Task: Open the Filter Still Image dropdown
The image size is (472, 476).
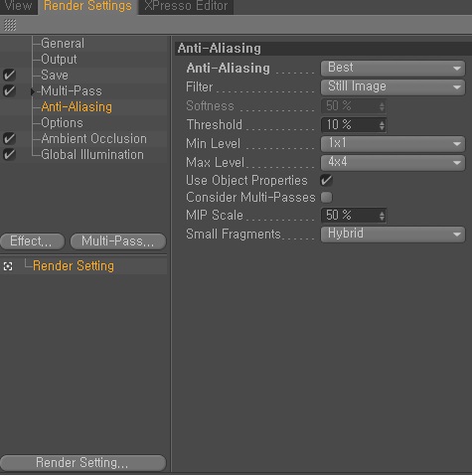Action: (393, 87)
